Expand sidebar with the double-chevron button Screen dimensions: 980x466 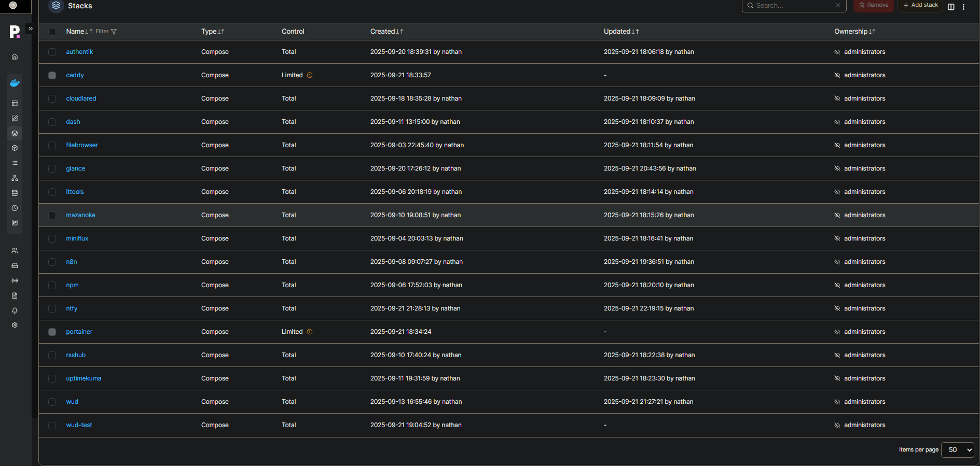pos(31,29)
